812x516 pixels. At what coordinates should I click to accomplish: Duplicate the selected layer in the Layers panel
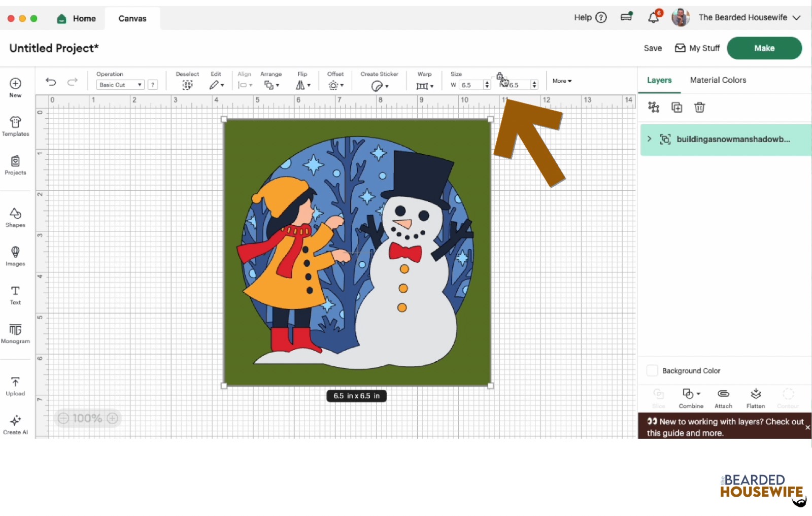[676, 107]
